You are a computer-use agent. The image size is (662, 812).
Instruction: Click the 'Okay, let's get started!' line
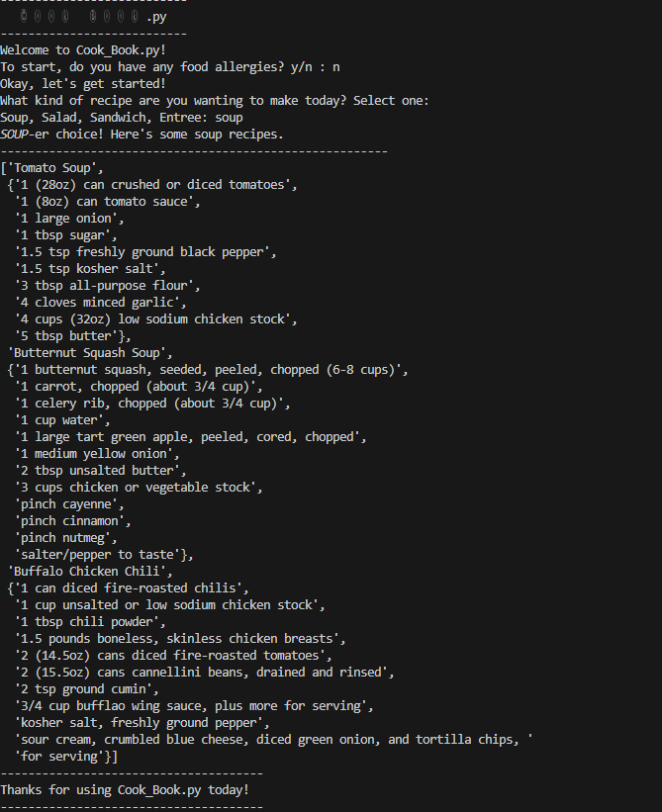pos(83,83)
